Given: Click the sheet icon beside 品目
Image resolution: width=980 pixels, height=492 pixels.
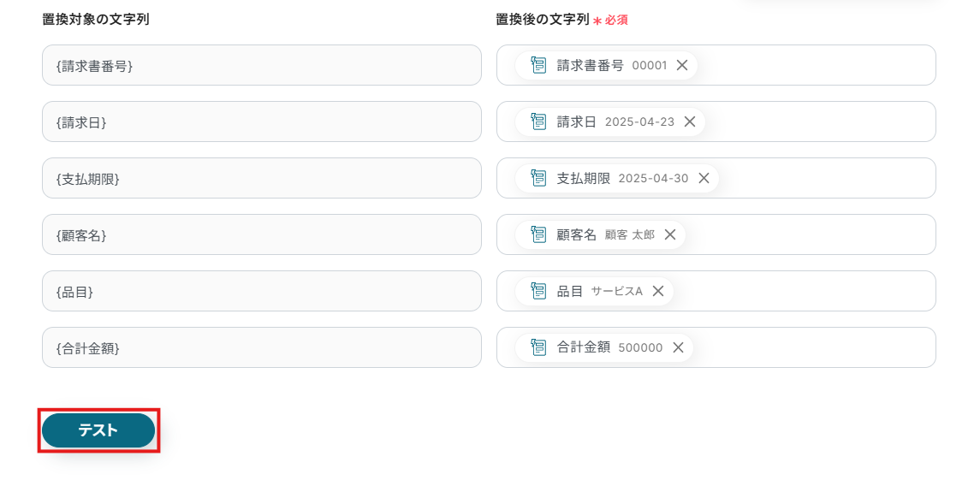Looking at the screenshot, I should (538, 291).
